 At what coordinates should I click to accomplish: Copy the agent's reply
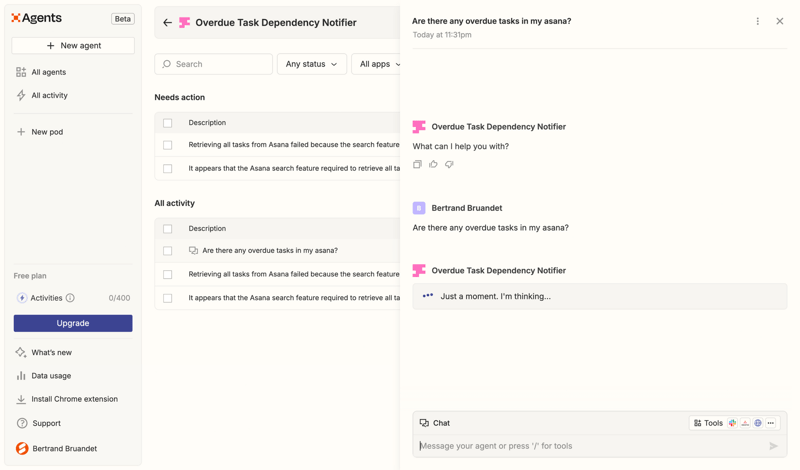coord(417,164)
